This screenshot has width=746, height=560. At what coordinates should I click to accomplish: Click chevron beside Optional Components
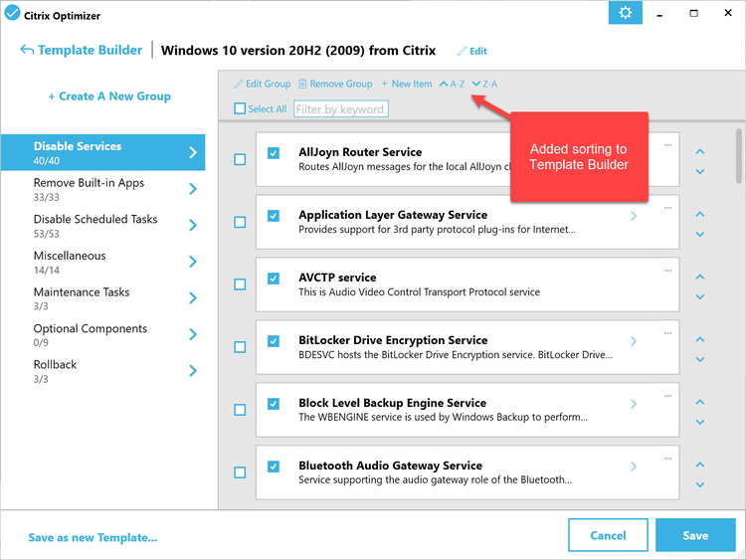click(193, 334)
